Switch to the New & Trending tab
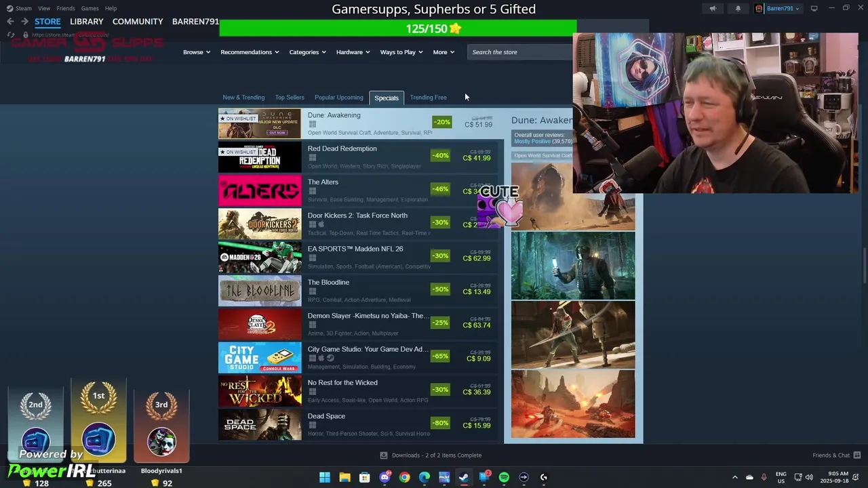868x488 pixels. (243, 98)
